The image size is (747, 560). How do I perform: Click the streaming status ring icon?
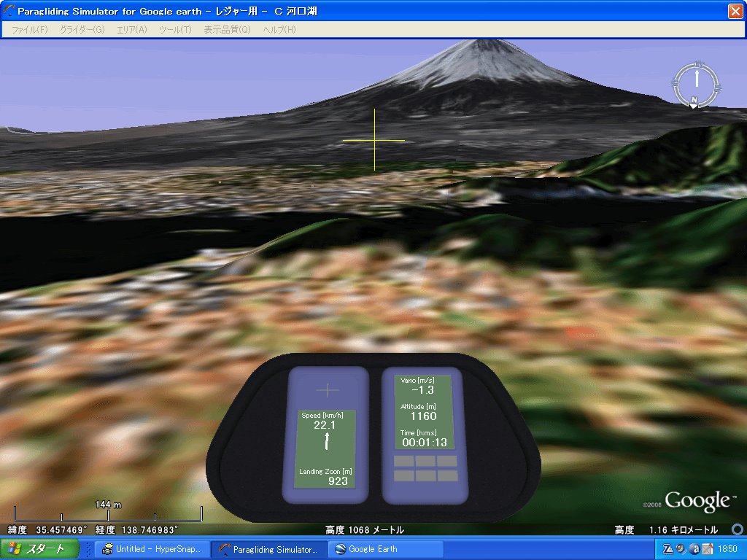coord(737,529)
